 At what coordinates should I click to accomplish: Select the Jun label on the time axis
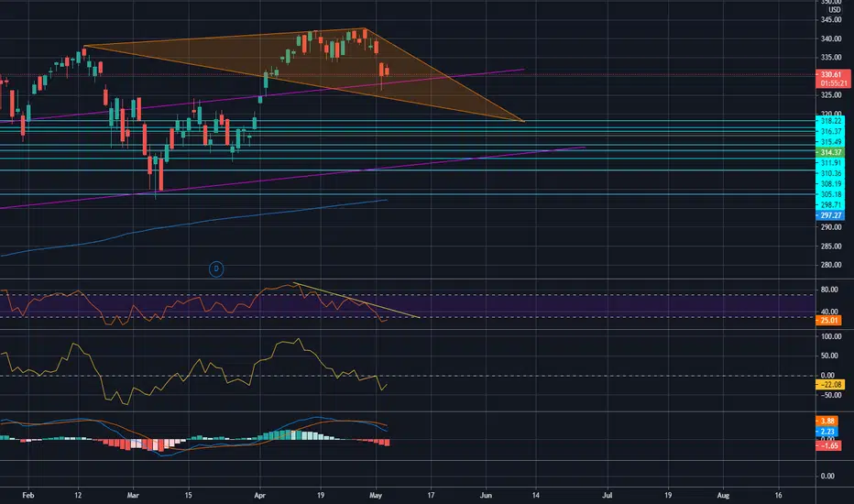tap(486, 495)
